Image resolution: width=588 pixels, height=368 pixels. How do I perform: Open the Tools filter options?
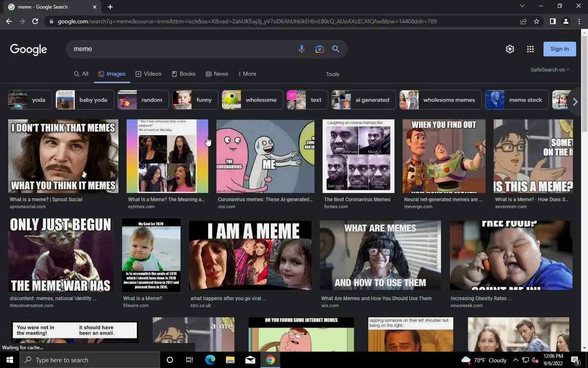point(332,74)
